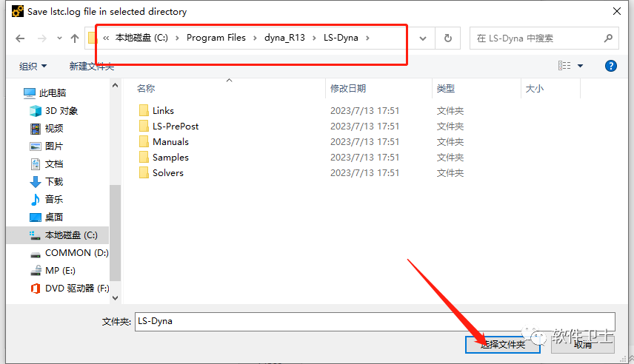Go back with the left arrow
634x364 pixels.
point(20,38)
